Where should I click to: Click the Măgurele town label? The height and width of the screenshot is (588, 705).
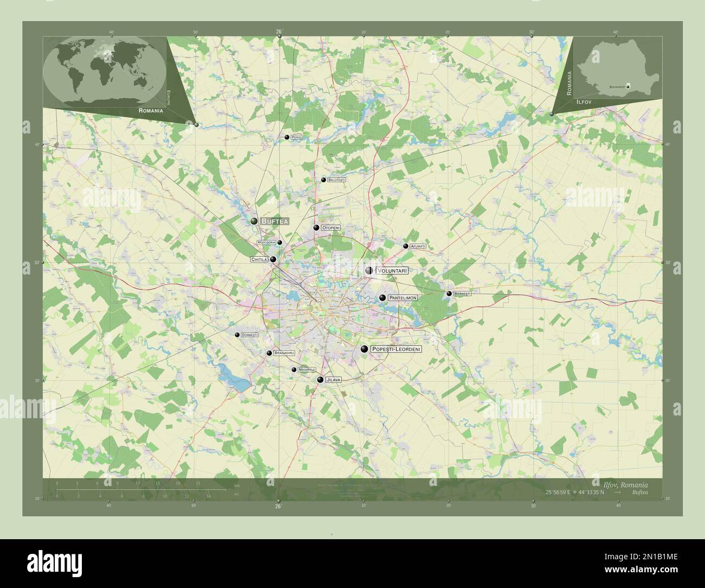[307, 370]
